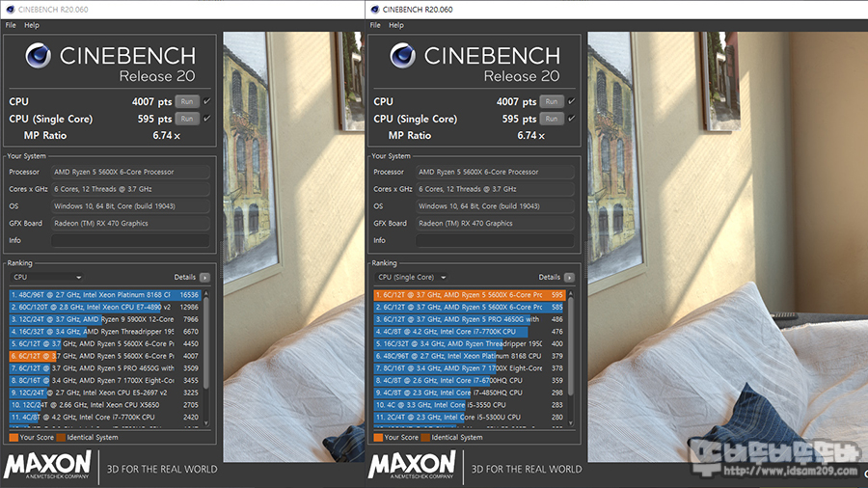Click scroll-down arrow of right ranking list
Screen dimensions: 868x488
571,423
